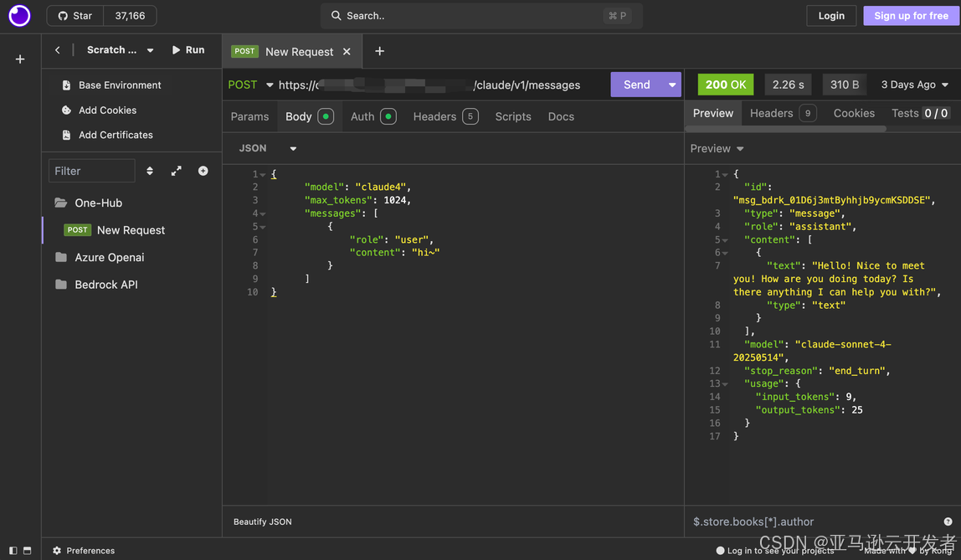Switch to the request Headers tab
This screenshot has width=961, height=560.
(445, 116)
